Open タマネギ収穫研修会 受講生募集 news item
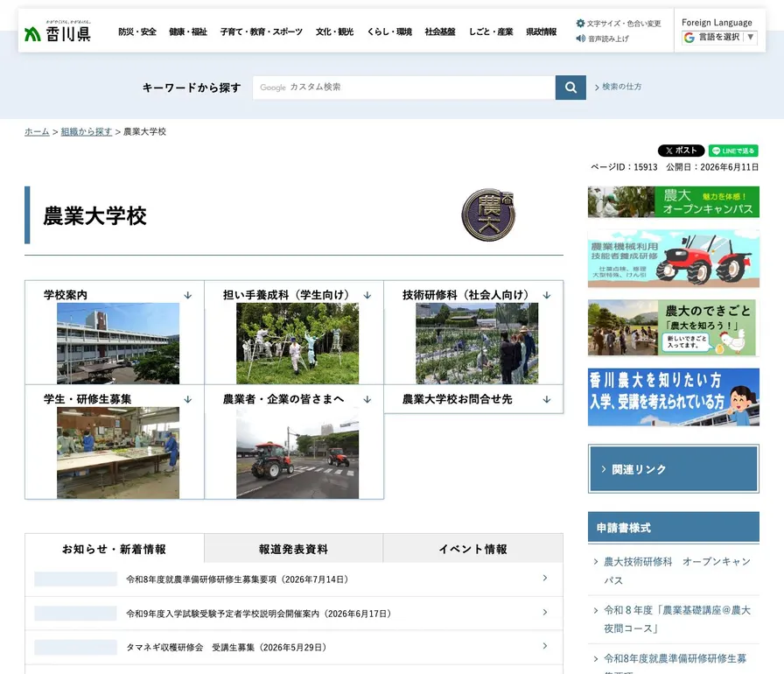Screen dimensions: 784x674 tap(226, 648)
